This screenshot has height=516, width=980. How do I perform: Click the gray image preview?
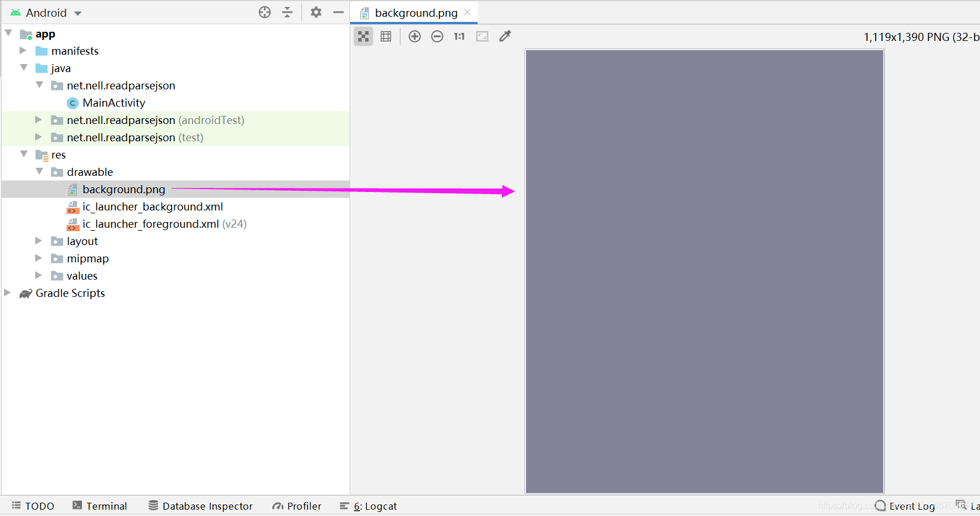tap(704, 271)
